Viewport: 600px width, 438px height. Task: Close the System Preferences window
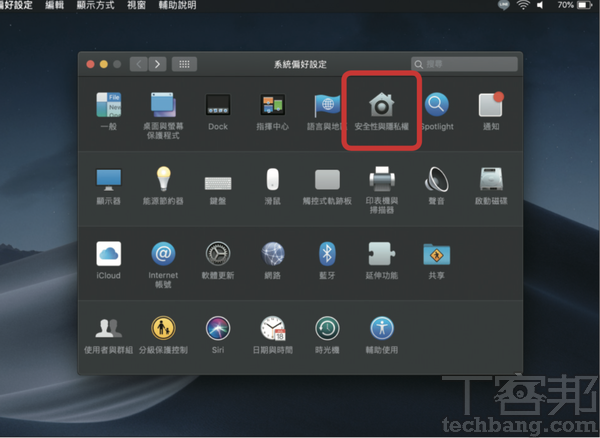pyautogui.click(x=90, y=64)
